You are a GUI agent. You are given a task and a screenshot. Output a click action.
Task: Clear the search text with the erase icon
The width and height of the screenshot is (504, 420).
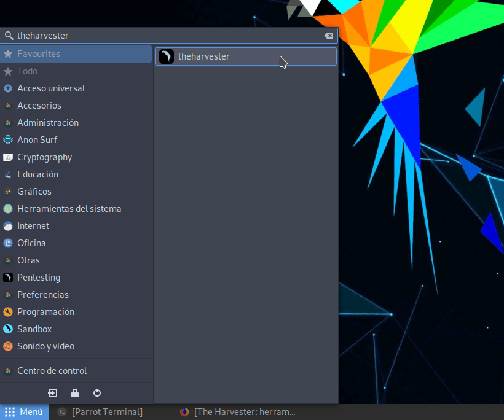coord(329,35)
